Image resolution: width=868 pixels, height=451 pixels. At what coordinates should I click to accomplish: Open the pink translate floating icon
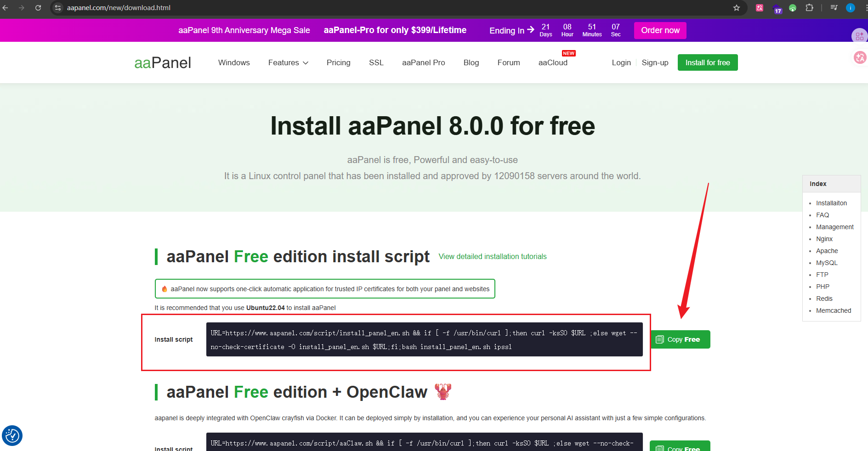860,57
